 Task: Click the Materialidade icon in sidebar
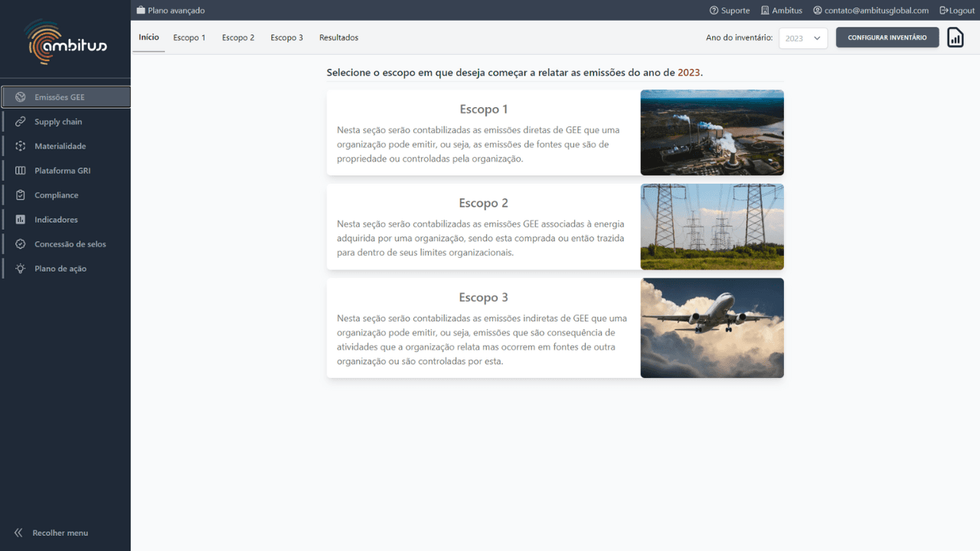pos(21,146)
